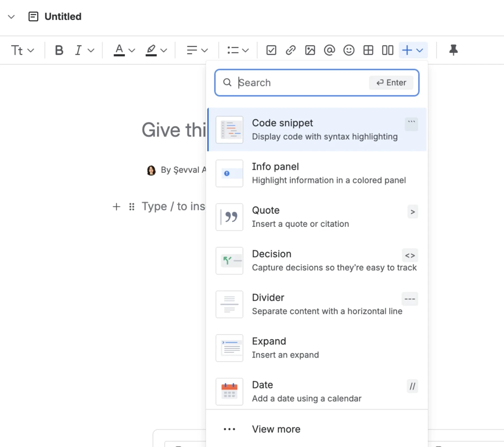Toggle bold formatting

pos(59,50)
